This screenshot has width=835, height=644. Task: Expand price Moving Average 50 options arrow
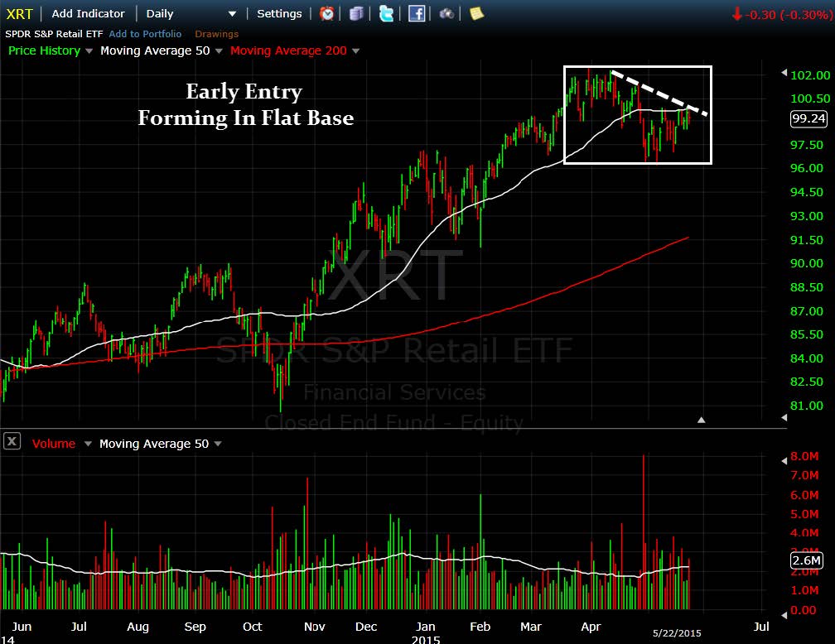(219, 51)
